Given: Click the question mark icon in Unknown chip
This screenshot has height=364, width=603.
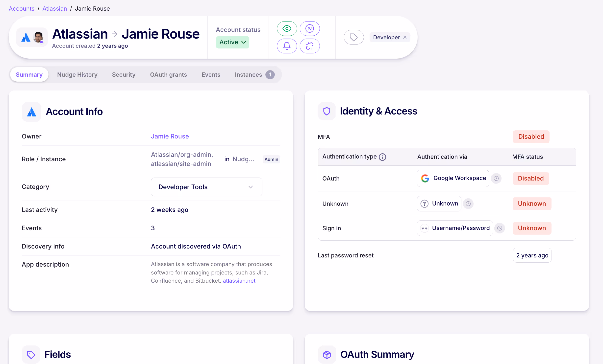Looking at the screenshot, I should [x=425, y=204].
